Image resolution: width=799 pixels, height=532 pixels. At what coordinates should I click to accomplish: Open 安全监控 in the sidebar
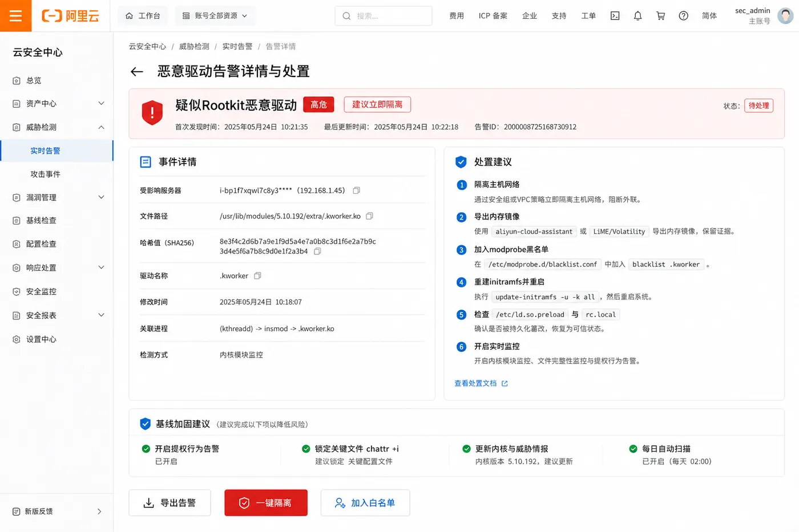57,291
